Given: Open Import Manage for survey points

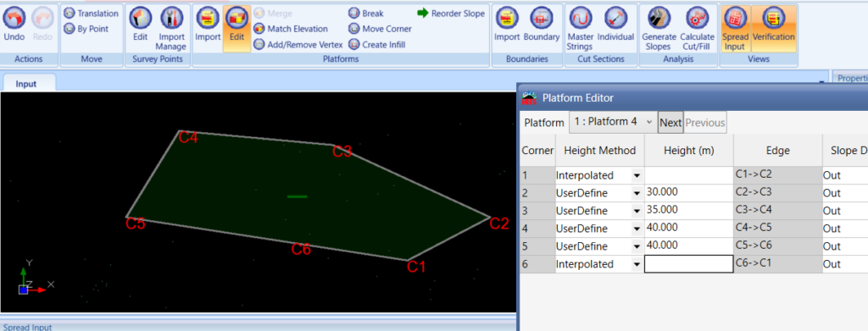Looking at the screenshot, I should (171, 19).
